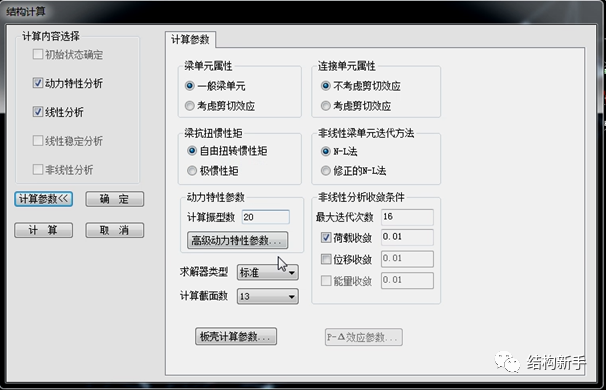
Task: Open the 求解器类型 dropdown
Action: [267, 272]
